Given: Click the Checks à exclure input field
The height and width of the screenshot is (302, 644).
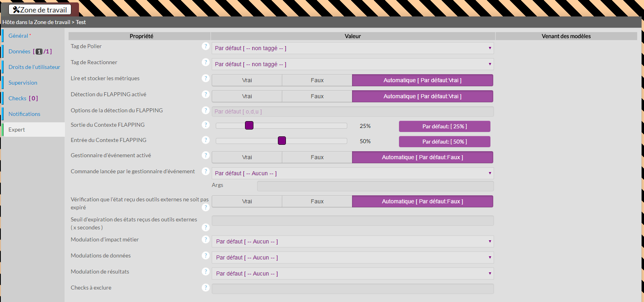Looking at the screenshot, I should click(x=352, y=289).
